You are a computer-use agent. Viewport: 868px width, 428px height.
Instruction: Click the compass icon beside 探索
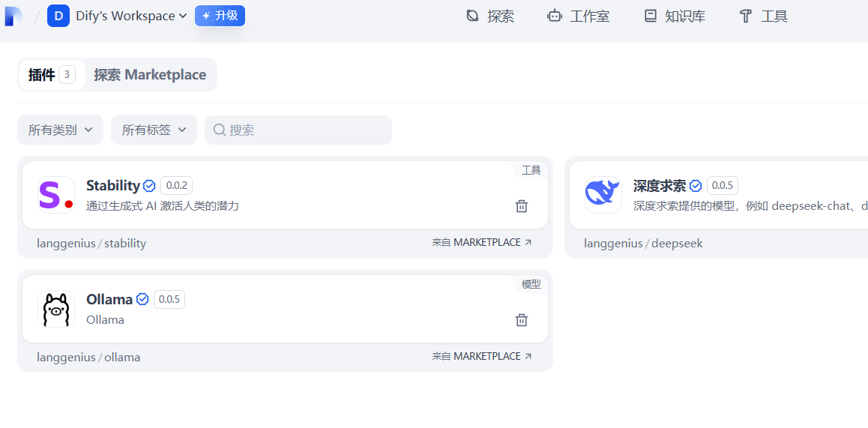pos(472,16)
